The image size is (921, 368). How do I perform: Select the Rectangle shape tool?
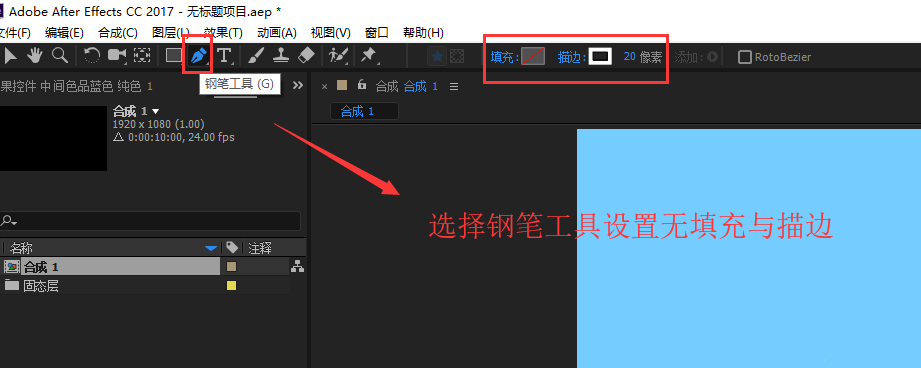click(174, 56)
